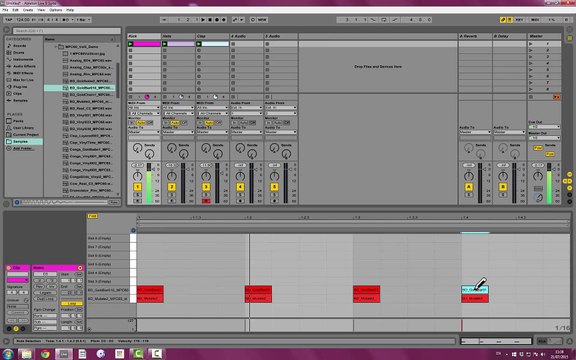Open the Cue Out dropdown
The height and width of the screenshot is (360, 576).
(544, 127)
